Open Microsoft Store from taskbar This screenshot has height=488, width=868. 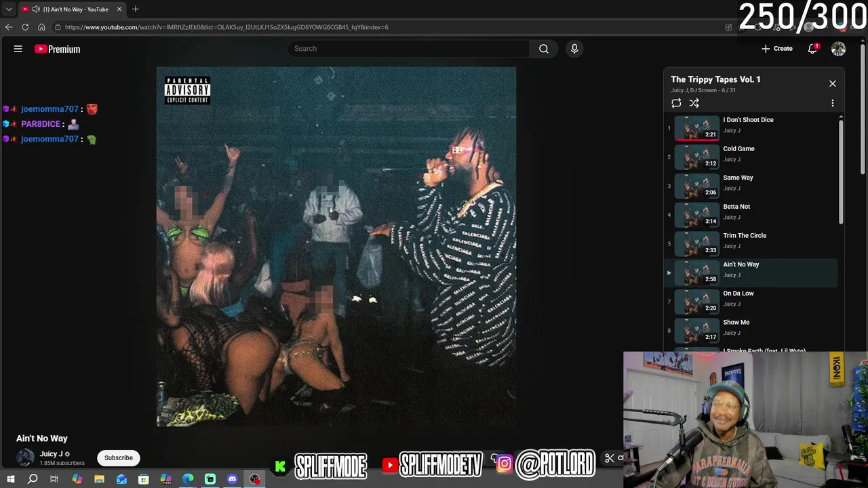coord(144,479)
